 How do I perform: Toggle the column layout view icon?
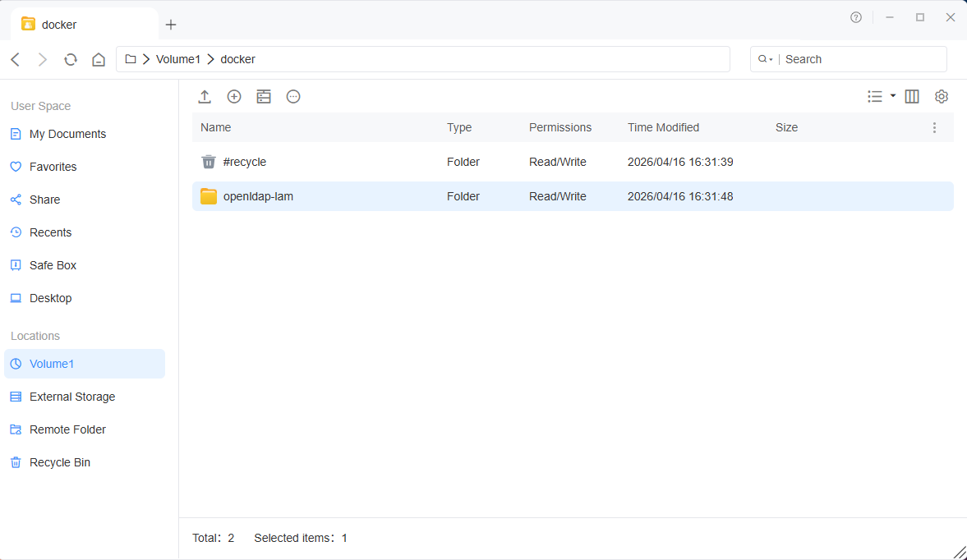coord(912,97)
